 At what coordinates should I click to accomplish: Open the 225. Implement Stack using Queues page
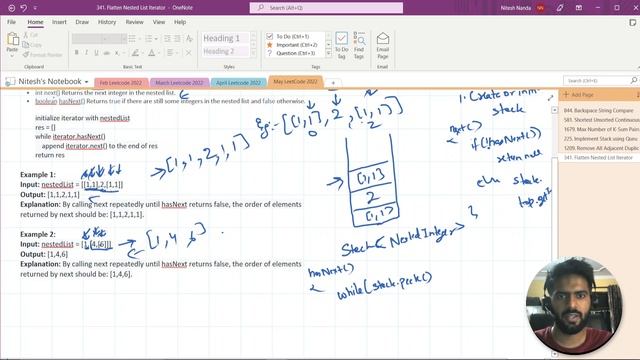[x=601, y=139]
